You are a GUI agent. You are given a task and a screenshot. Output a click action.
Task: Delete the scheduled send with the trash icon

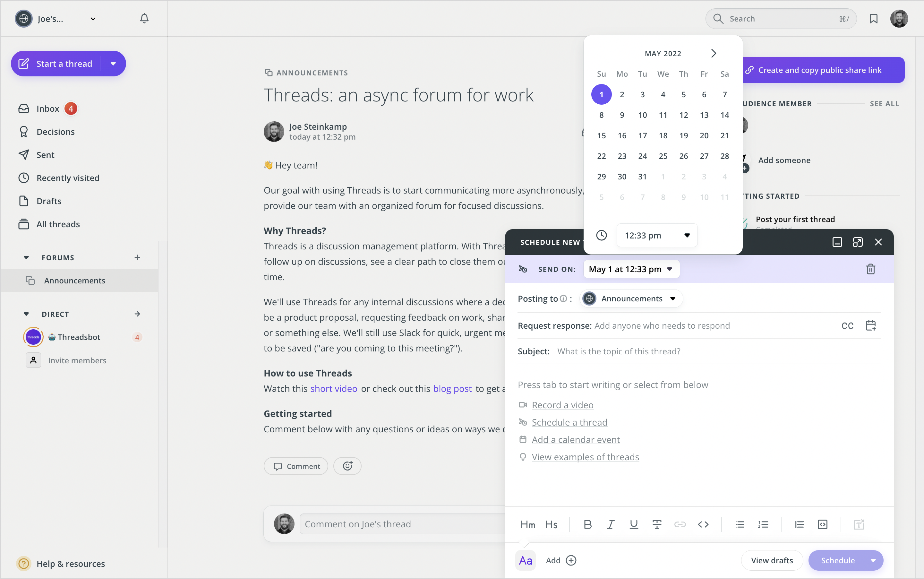pyautogui.click(x=870, y=269)
